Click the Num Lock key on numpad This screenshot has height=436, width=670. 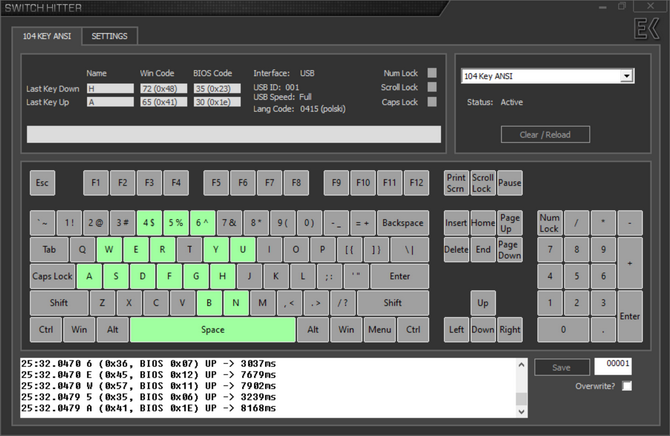pyautogui.click(x=550, y=223)
